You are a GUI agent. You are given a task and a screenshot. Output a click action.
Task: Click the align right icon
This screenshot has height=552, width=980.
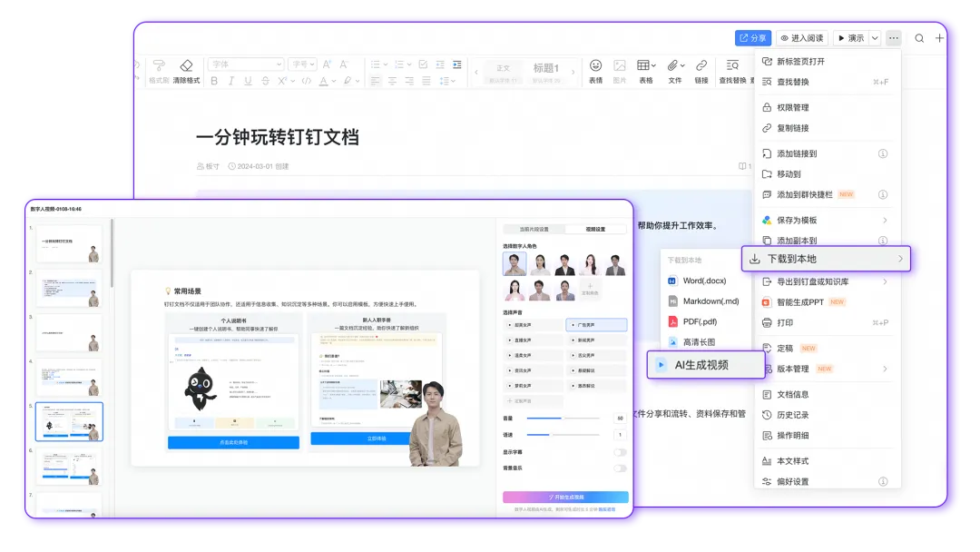coord(409,81)
